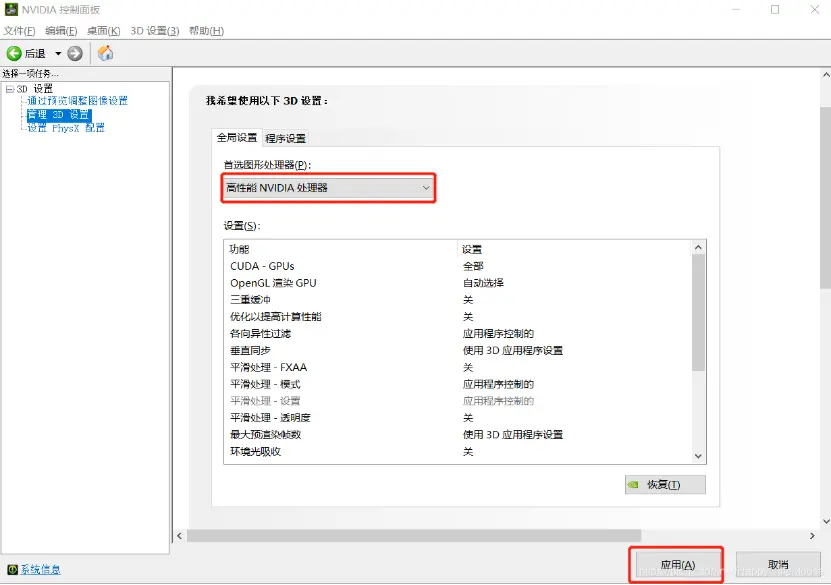This screenshot has width=831, height=585.
Task: Open the 首选图形处理器 dropdown
Action: (x=329, y=187)
